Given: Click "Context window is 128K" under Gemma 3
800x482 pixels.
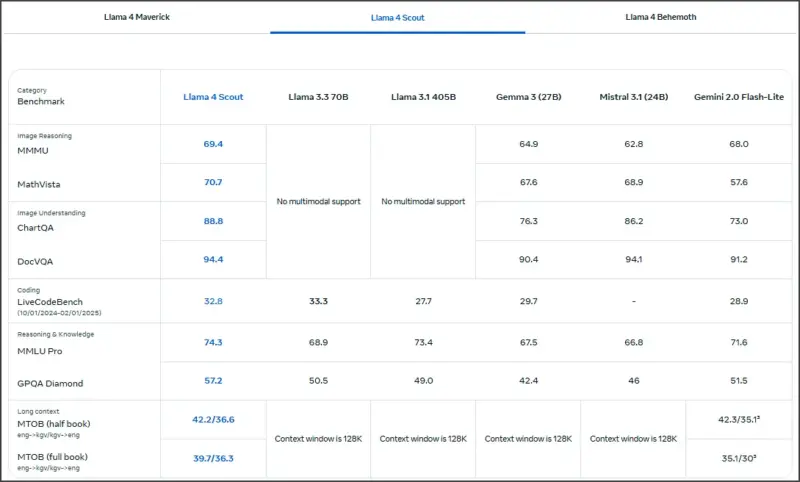Looking at the screenshot, I should coord(529,439).
